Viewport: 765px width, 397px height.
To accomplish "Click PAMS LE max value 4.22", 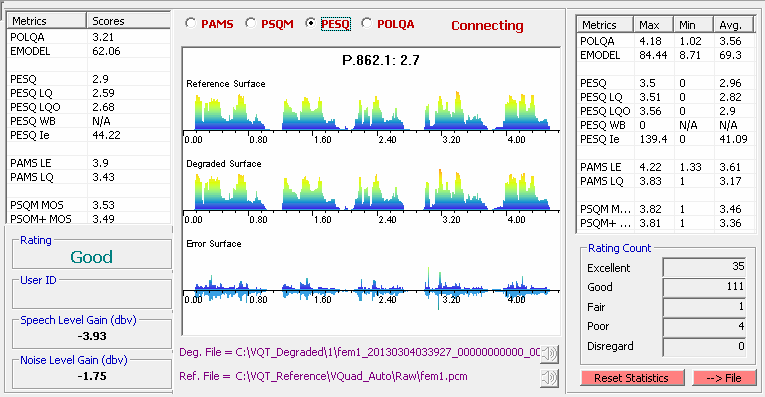I will (x=650, y=167).
